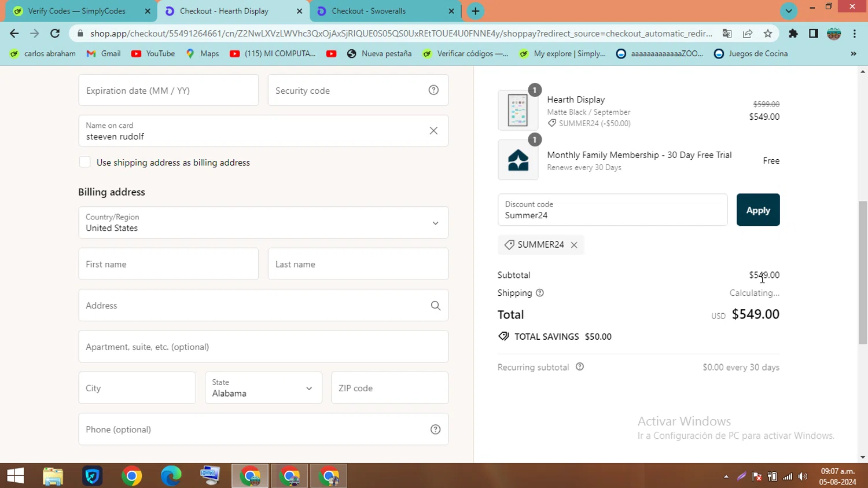Viewport: 868px width, 488px height.
Task: Open the browser extensions puzzle icon
Action: [x=793, y=34]
